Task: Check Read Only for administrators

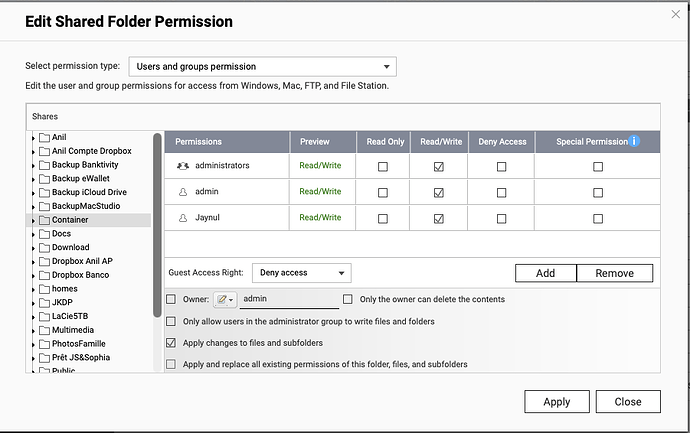Action: point(383,167)
